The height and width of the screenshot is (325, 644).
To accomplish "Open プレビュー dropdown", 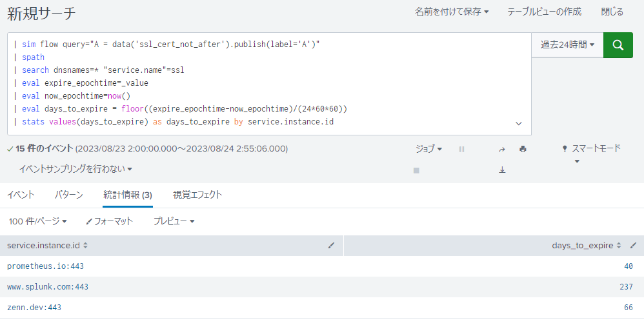I will click(x=174, y=222).
